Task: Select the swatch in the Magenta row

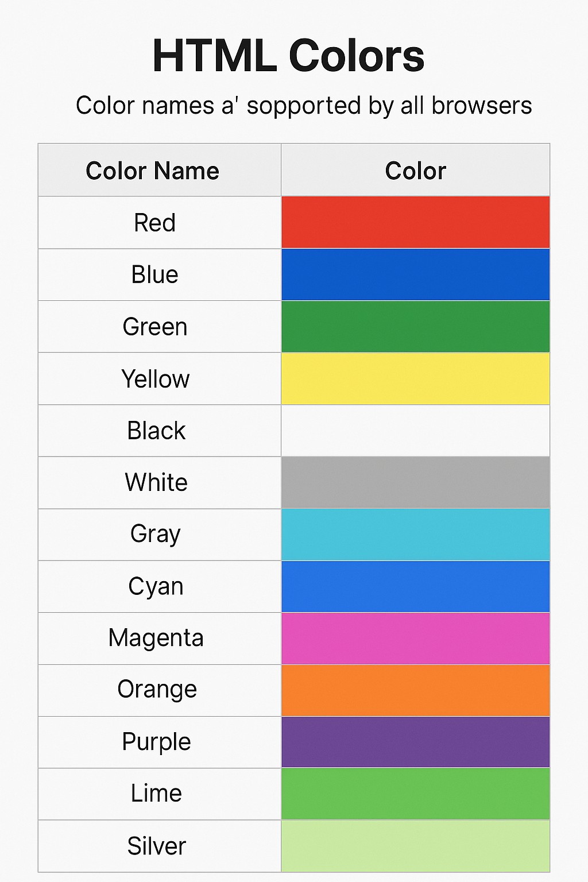Action: pos(415,639)
